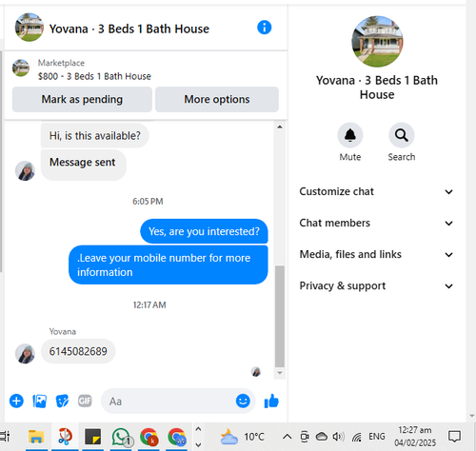476x451 pixels.
Task: Open the ENG language switcher
Action: point(377,437)
